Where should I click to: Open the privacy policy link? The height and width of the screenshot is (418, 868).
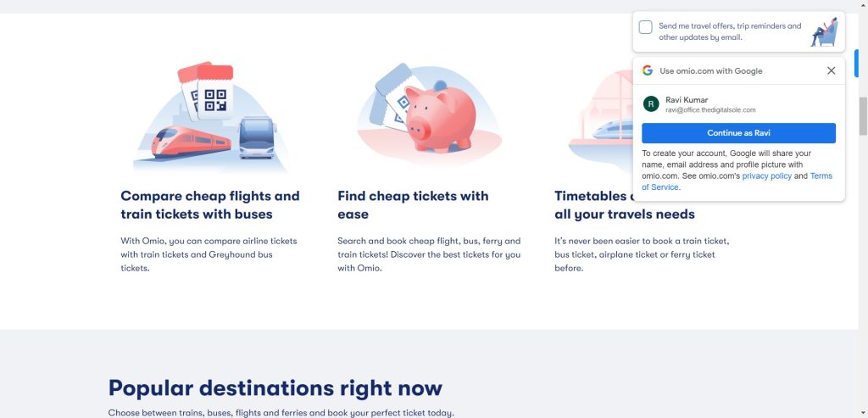click(x=767, y=176)
